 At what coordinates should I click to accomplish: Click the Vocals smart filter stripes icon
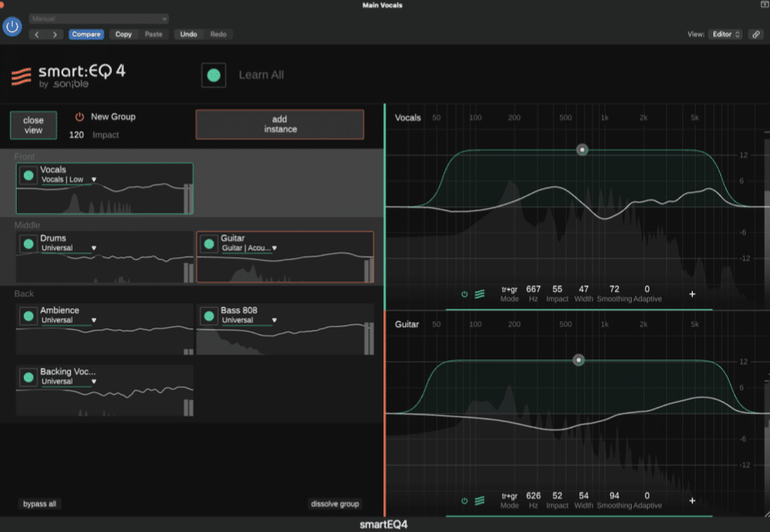(480, 294)
